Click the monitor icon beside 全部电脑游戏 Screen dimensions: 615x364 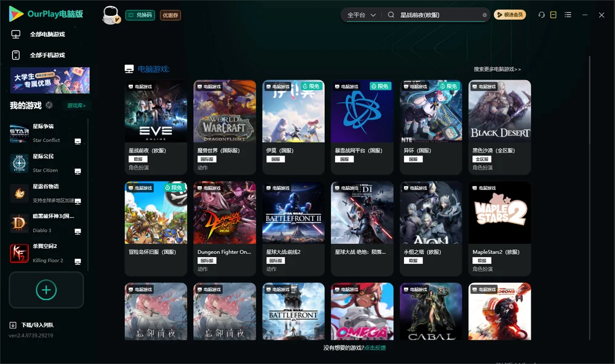pos(16,34)
